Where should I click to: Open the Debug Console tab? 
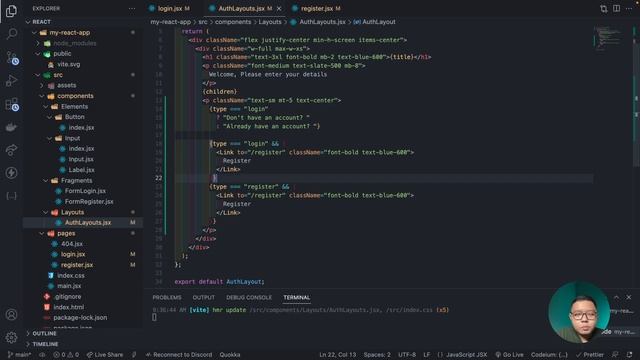[249, 297]
